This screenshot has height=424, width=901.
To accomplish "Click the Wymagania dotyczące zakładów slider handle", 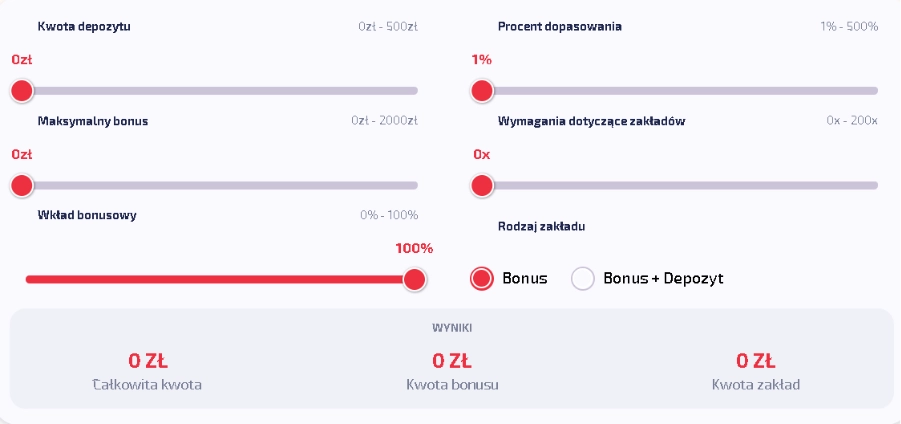I will [x=482, y=185].
